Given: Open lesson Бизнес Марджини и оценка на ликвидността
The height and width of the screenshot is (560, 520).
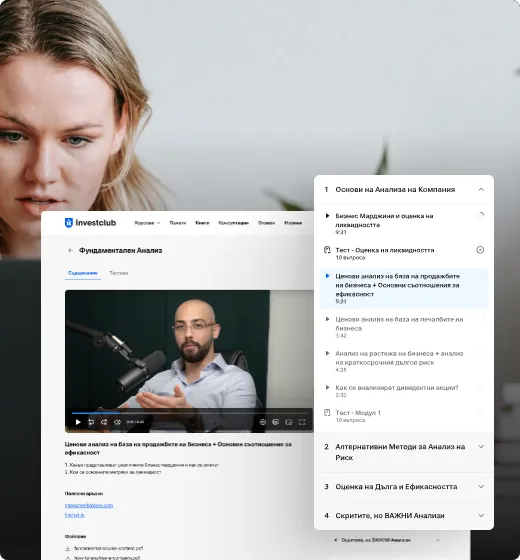Looking at the screenshot, I should [404, 223].
